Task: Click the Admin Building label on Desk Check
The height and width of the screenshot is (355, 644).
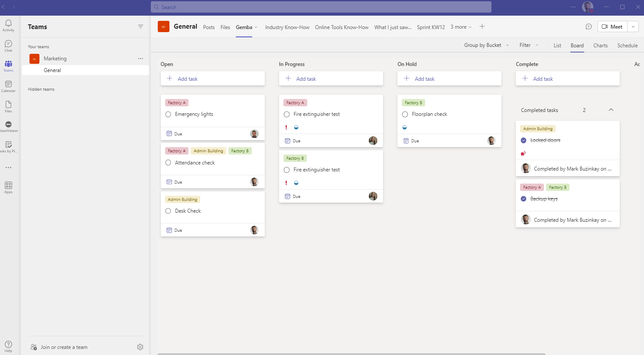Action: pos(182,200)
